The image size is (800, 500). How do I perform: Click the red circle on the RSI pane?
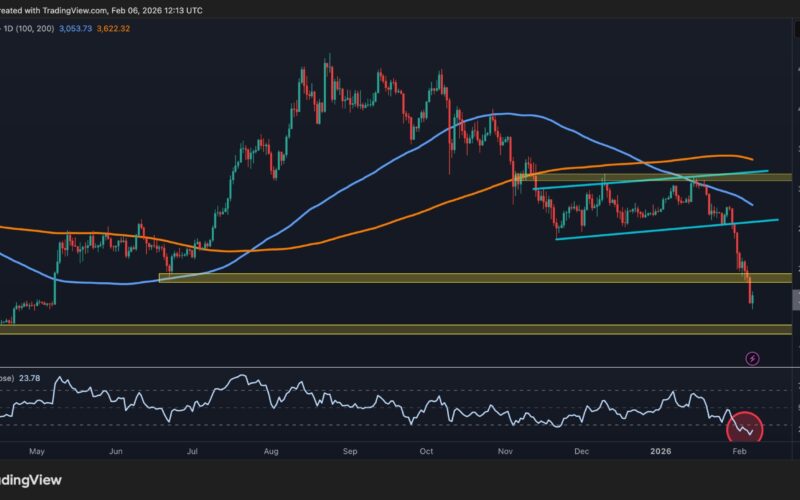click(745, 427)
